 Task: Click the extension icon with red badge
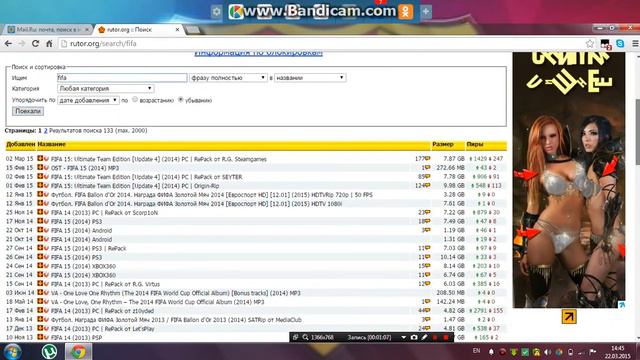coord(605,44)
